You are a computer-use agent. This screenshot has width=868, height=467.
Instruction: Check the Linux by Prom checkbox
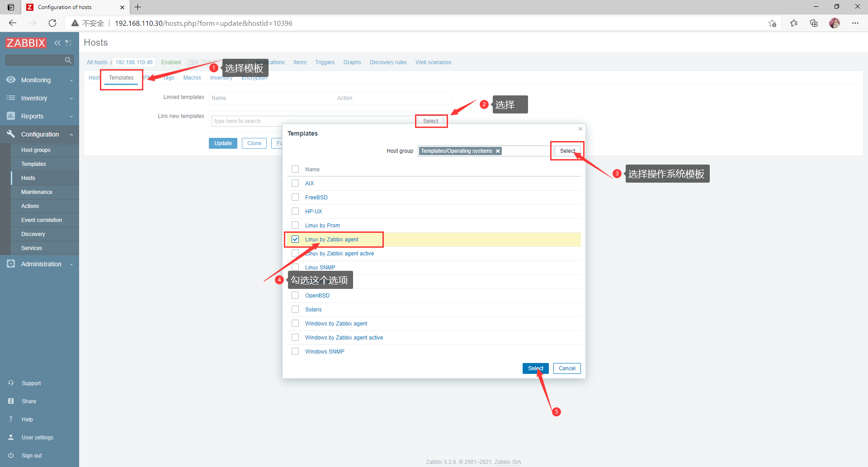295,225
